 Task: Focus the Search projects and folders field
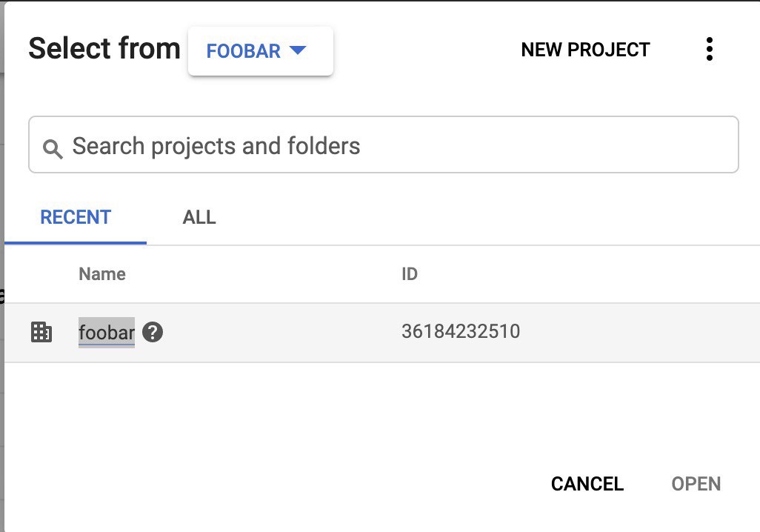coord(384,144)
